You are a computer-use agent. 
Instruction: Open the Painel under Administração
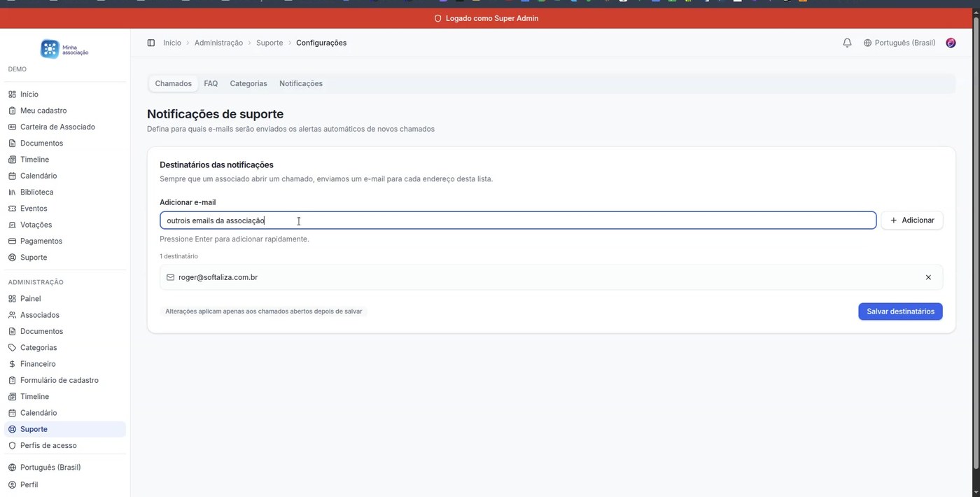click(x=30, y=298)
